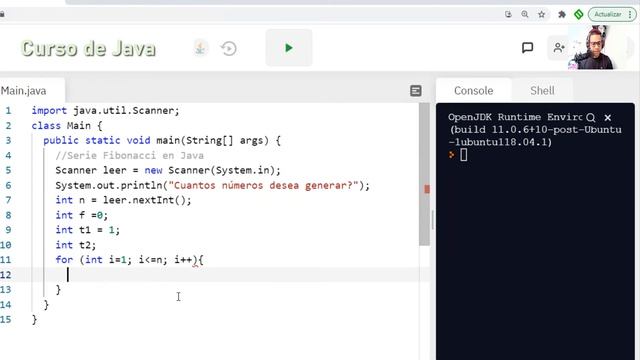Image resolution: width=640 pixels, height=360 pixels.
Task: Run the program with the green play button
Action: [x=289, y=48]
